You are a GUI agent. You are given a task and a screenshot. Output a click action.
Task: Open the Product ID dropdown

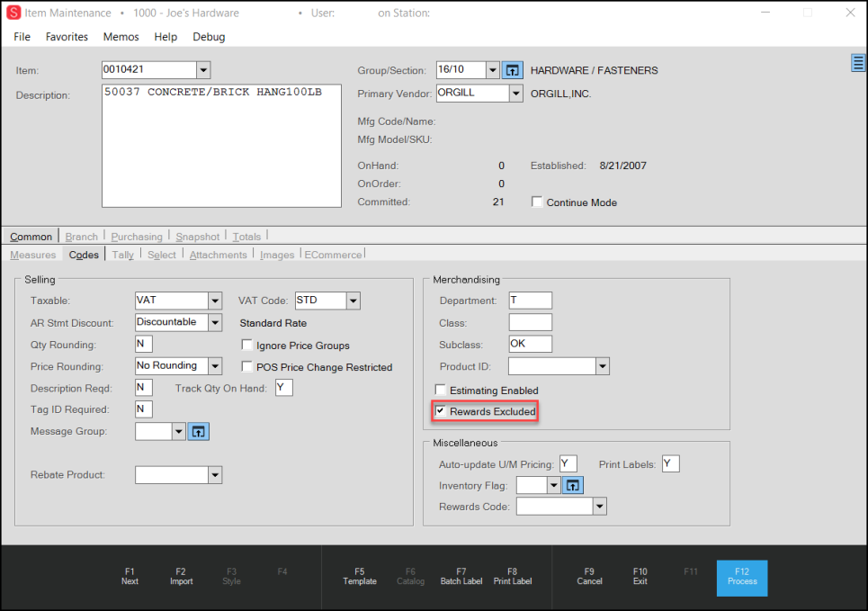603,366
